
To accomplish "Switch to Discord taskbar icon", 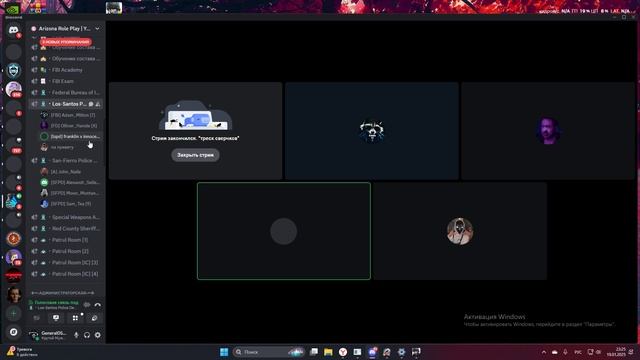I will 372,352.
